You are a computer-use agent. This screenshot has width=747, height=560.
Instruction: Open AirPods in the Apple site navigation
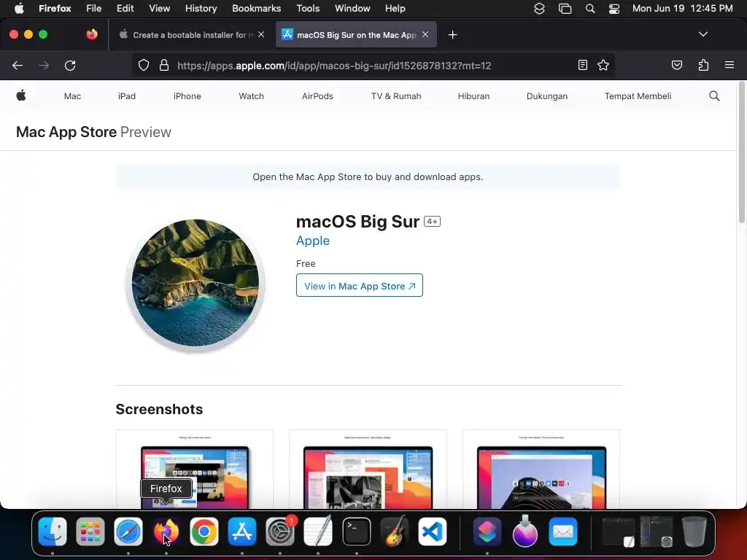317,96
